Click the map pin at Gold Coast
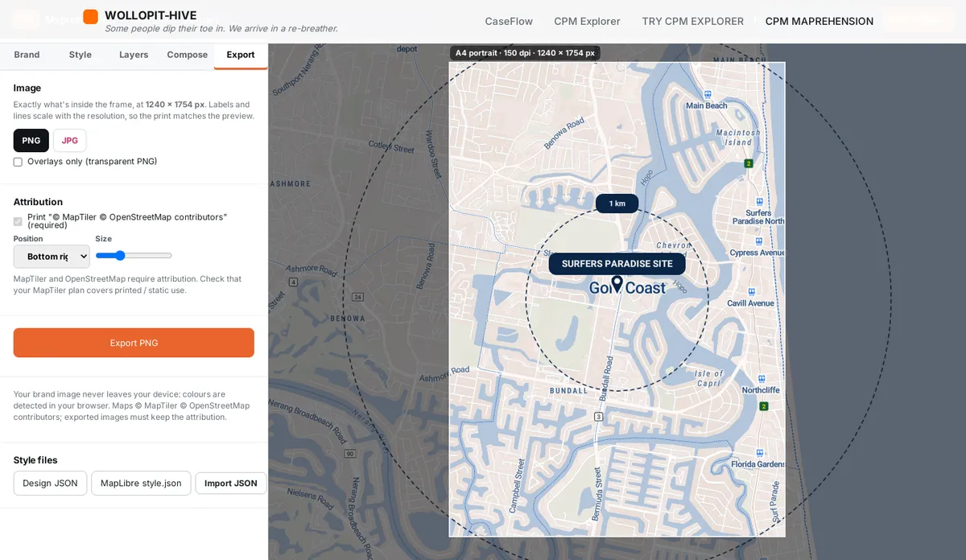The height and width of the screenshot is (560, 966). pyautogui.click(x=617, y=284)
